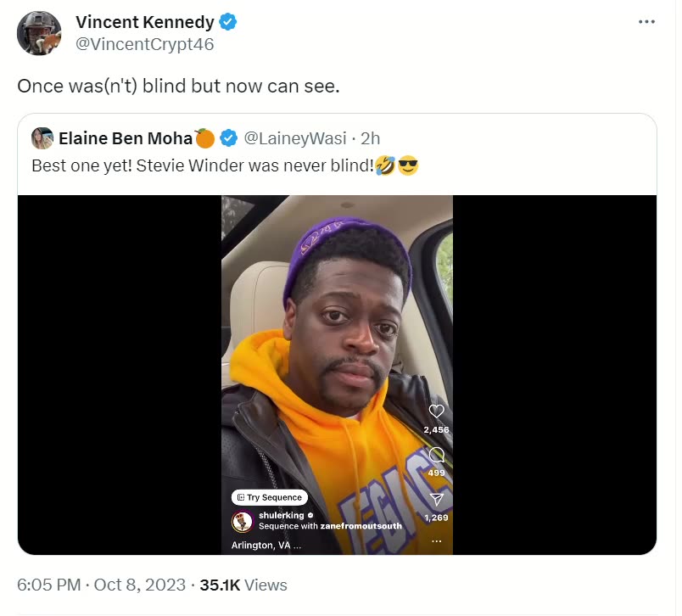The height and width of the screenshot is (616, 682).
Task: Open the @VincentCrypt46 handle link
Action: click(145, 45)
